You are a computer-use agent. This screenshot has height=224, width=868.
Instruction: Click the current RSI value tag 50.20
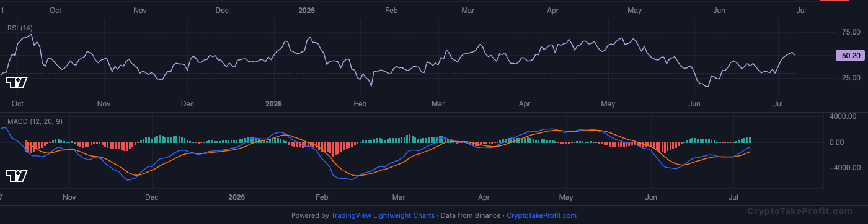click(849, 56)
